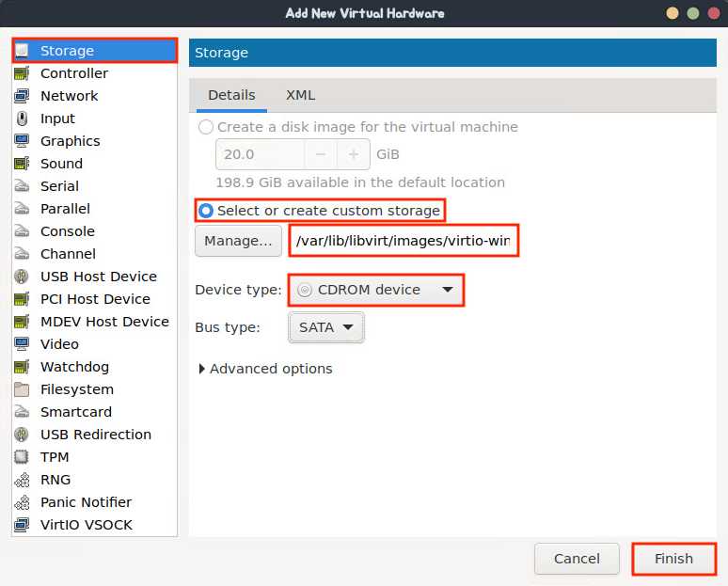Pick the Filesystem folder icon
The width and height of the screenshot is (728, 586).
[22, 389]
